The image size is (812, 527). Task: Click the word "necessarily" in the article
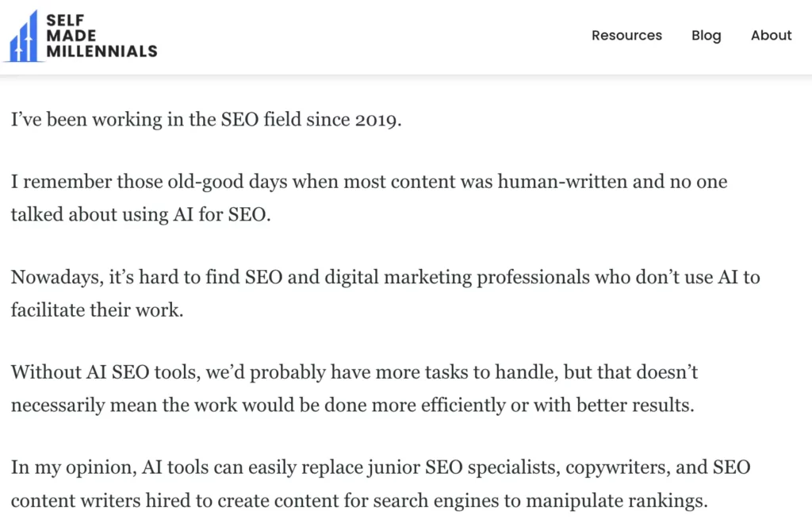click(x=59, y=405)
